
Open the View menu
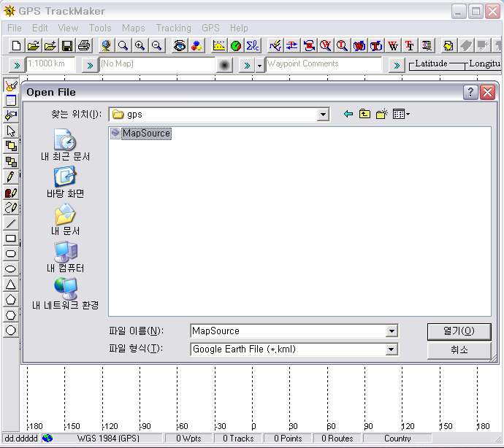tap(68, 28)
